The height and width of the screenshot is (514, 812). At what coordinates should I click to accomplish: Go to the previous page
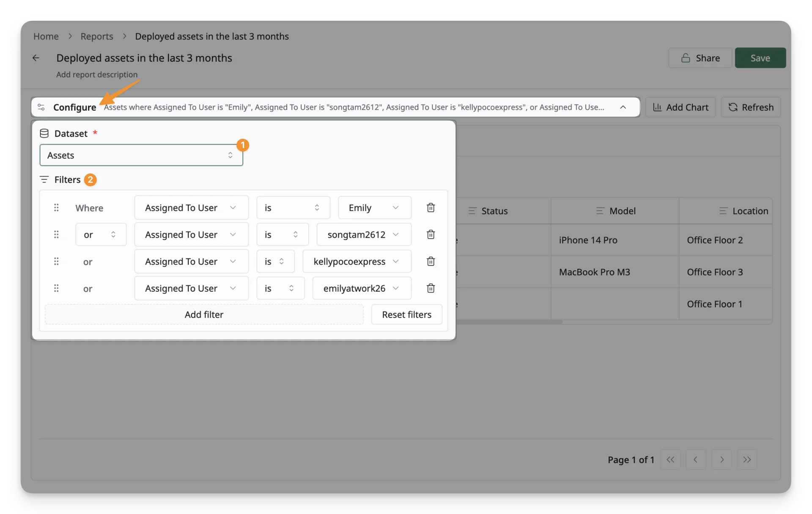click(x=696, y=459)
